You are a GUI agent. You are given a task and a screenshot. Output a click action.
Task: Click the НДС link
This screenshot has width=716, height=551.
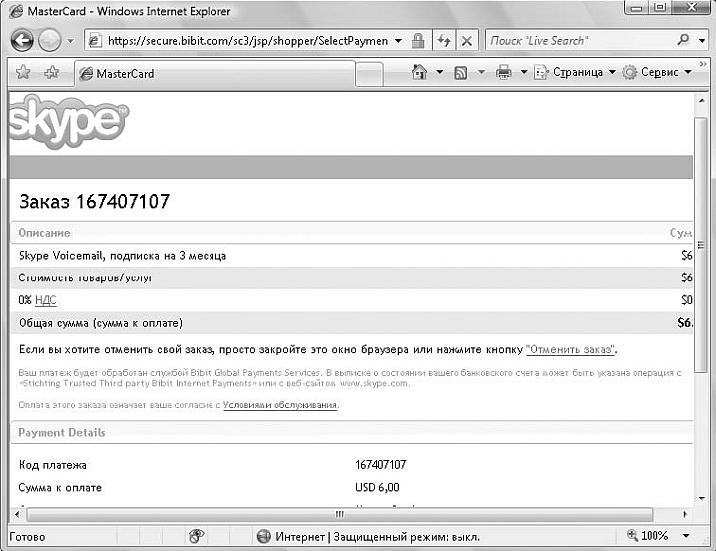click(45, 300)
